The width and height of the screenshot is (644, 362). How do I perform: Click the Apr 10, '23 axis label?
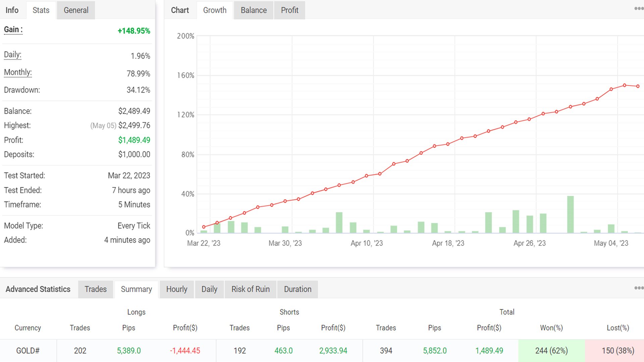[x=367, y=243]
